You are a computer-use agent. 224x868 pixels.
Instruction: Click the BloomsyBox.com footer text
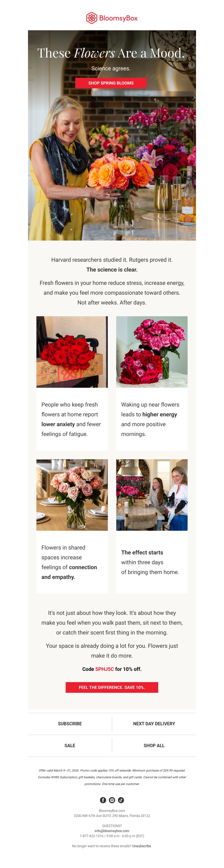coord(112,811)
